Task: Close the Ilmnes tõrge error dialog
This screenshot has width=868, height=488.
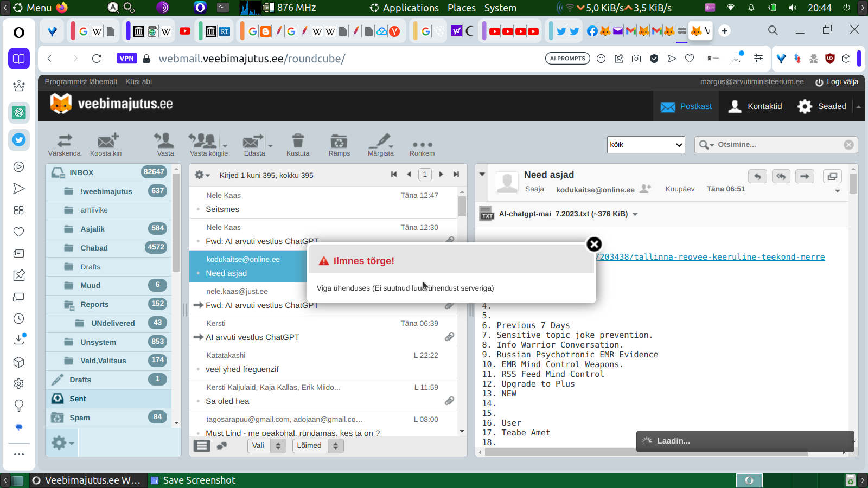Action: point(594,244)
